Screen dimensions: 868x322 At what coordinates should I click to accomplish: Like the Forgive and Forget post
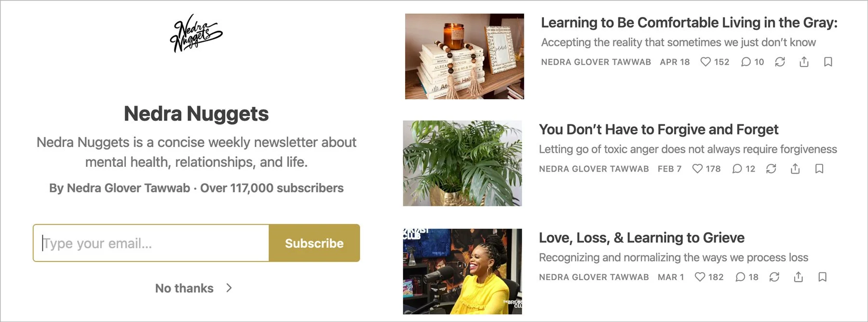tap(706, 169)
